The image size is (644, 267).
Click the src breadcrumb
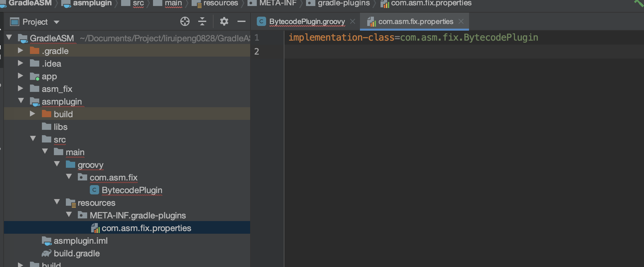[x=138, y=3]
